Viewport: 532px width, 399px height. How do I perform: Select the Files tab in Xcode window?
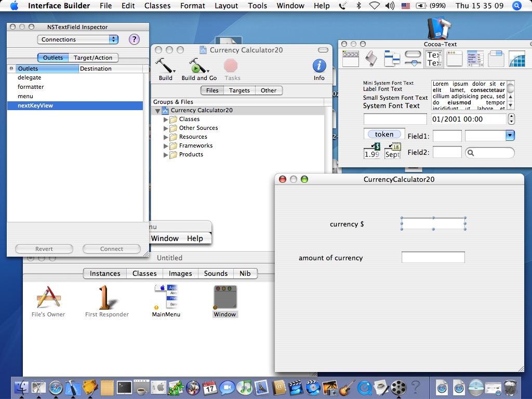pyautogui.click(x=212, y=90)
